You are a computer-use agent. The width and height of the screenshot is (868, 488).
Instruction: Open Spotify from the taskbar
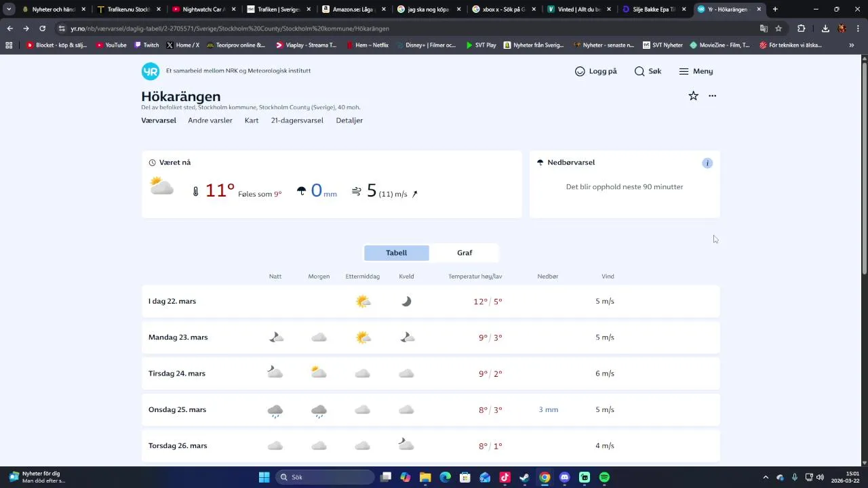click(x=604, y=477)
